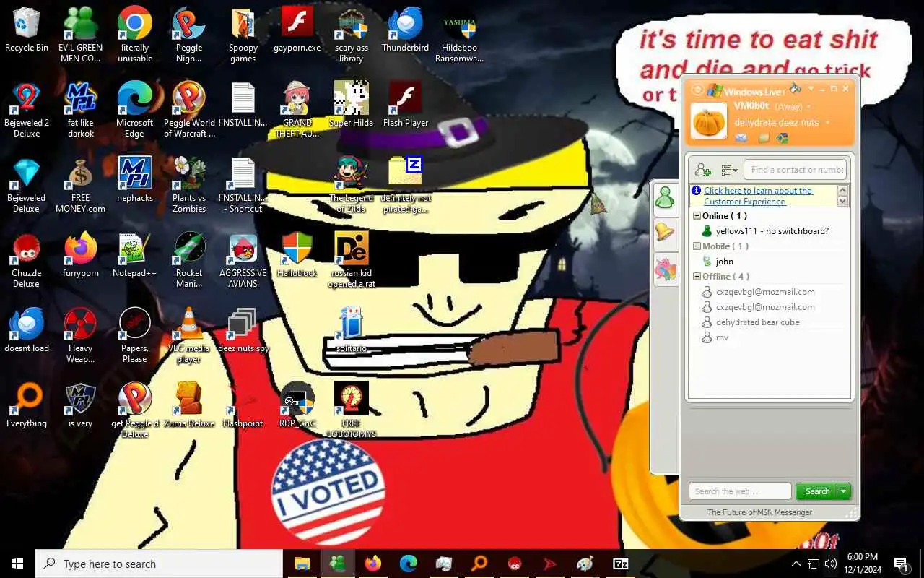Image resolution: width=924 pixels, height=578 pixels.
Task: Click Add a contact icon in Messenger
Action: coord(702,170)
